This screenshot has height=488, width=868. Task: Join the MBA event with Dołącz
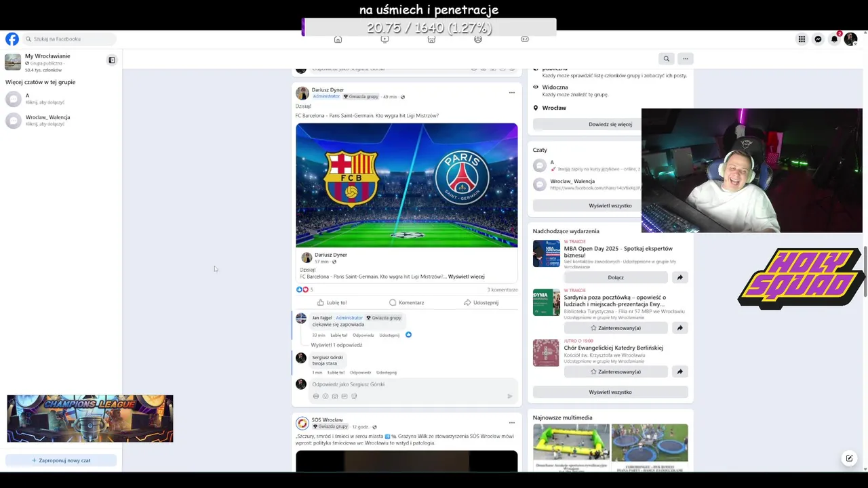(616, 277)
